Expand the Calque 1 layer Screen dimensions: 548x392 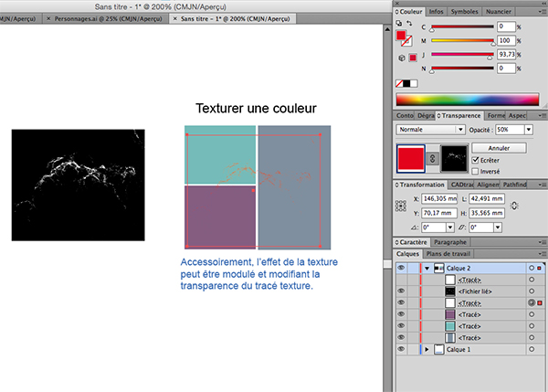[427, 349]
